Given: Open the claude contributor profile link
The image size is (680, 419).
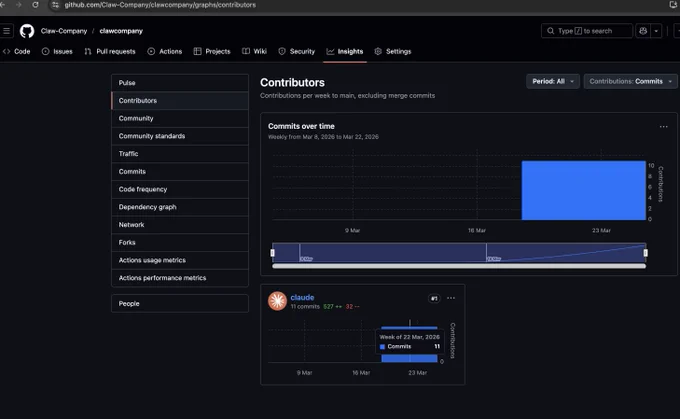Looking at the screenshot, I should [x=302, y=297].
